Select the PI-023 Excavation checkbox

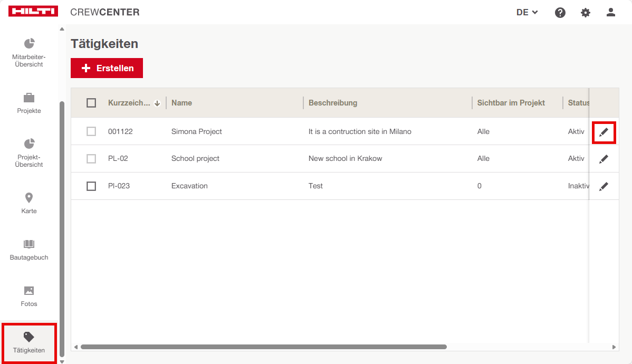tap(91, 186)
